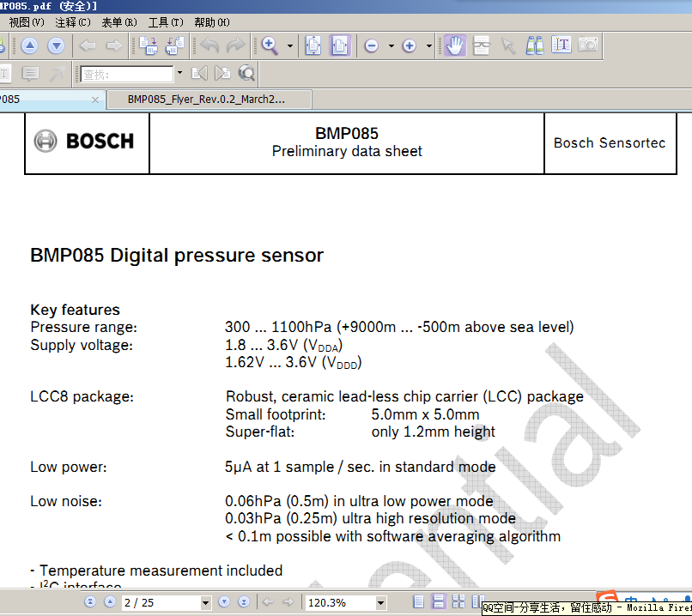The width and height of the screenshot is (692, 616).
Task: Click the find next icon
Action: (222, 73)
